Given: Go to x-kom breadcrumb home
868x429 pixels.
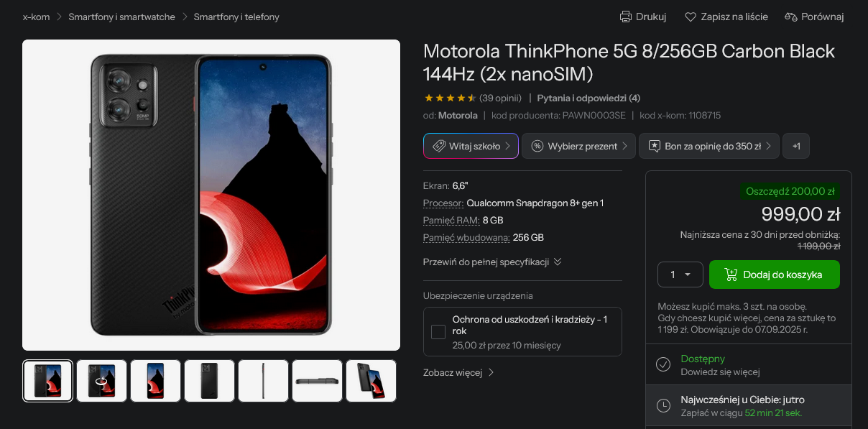Looking at the screenshot, I should (x=37, y=17).
